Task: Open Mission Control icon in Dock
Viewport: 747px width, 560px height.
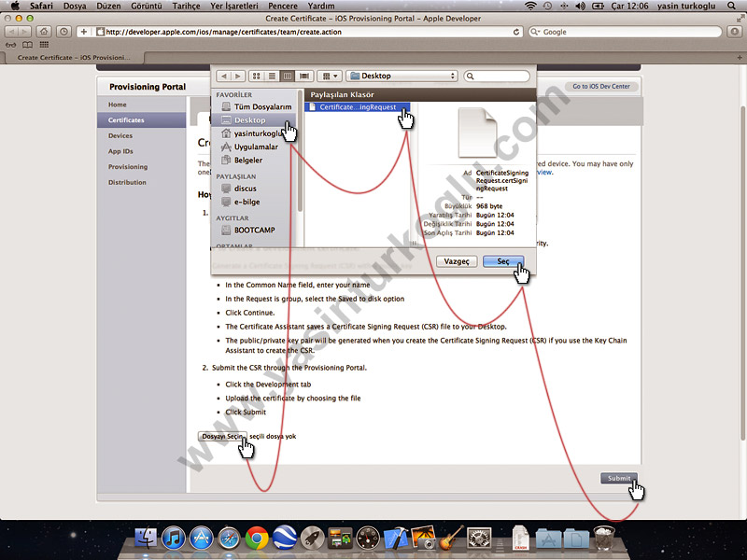Action: pos(340,539)
